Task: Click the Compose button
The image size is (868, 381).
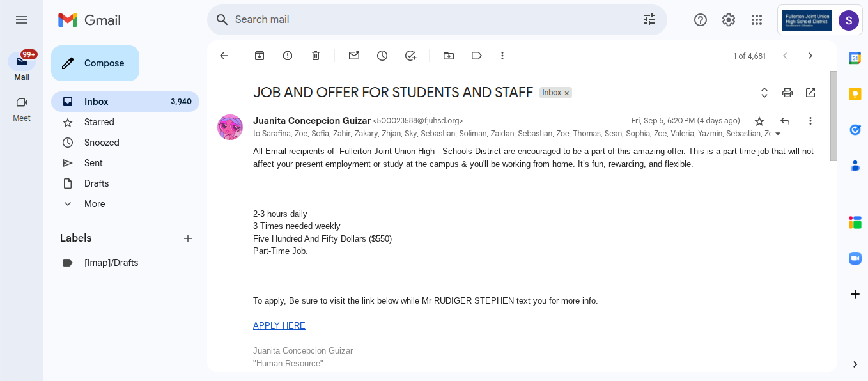Action: tap(95, 63)
